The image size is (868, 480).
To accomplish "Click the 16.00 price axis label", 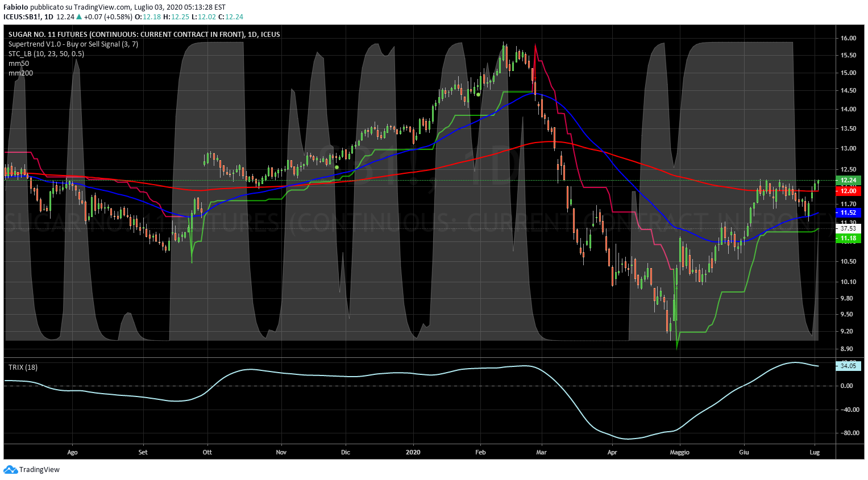I will [x=848, y=39].
